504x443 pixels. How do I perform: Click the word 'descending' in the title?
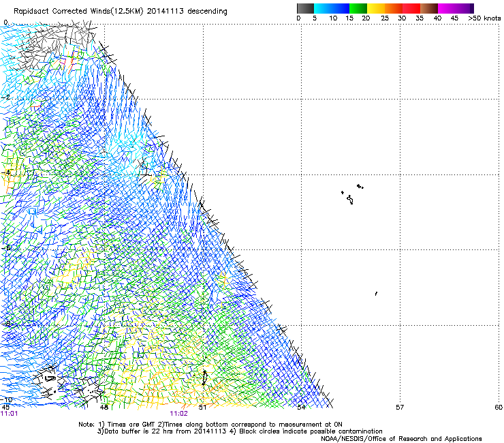tap(207, 12)
